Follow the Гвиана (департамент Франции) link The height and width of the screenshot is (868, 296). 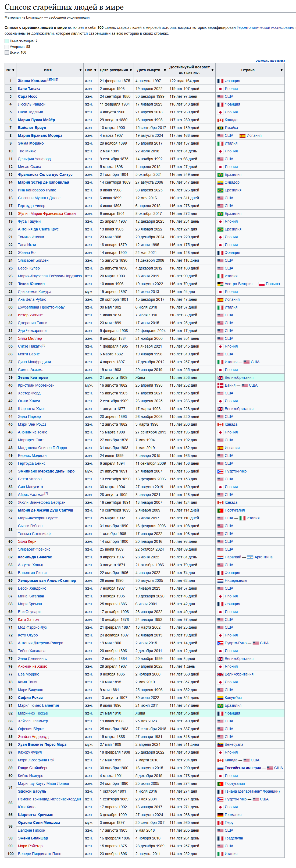coord(252,792)
